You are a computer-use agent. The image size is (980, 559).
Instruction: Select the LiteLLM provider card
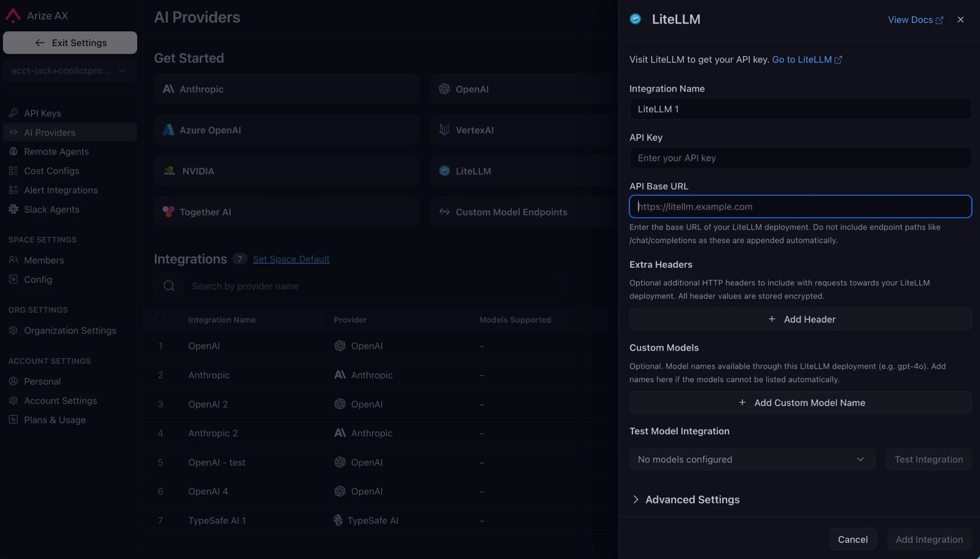pos(524,171)
